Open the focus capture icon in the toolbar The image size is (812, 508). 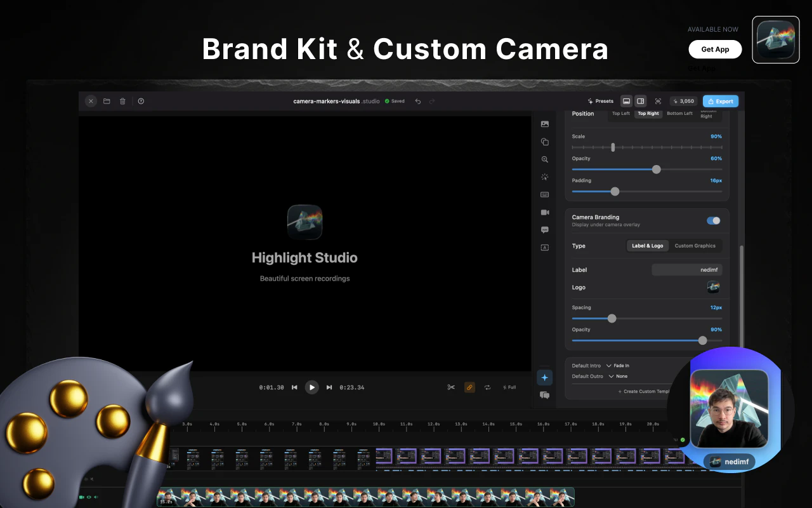(x=658, y=101)
